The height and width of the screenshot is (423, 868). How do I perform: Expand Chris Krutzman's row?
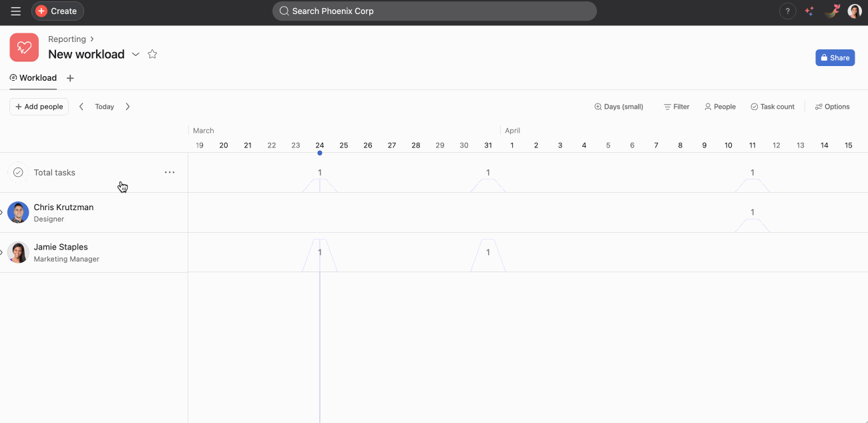pos(2,213)
